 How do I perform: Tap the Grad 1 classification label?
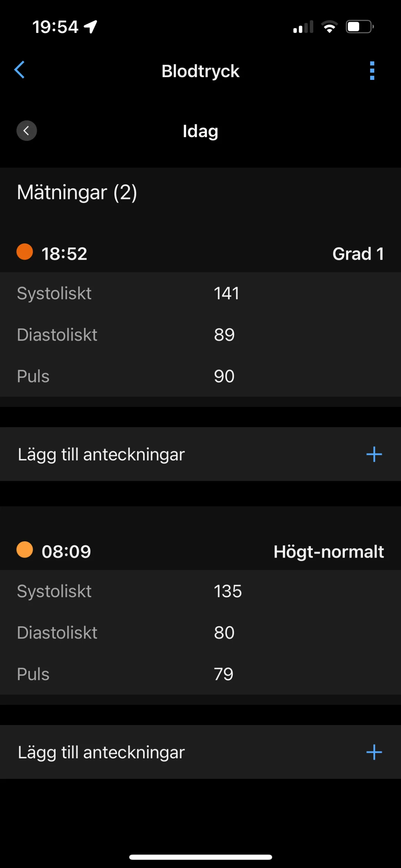point(358,254)
